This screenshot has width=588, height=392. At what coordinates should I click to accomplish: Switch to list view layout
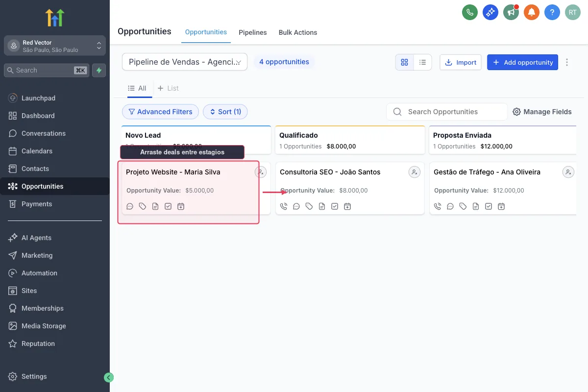(x=423, y=62)
